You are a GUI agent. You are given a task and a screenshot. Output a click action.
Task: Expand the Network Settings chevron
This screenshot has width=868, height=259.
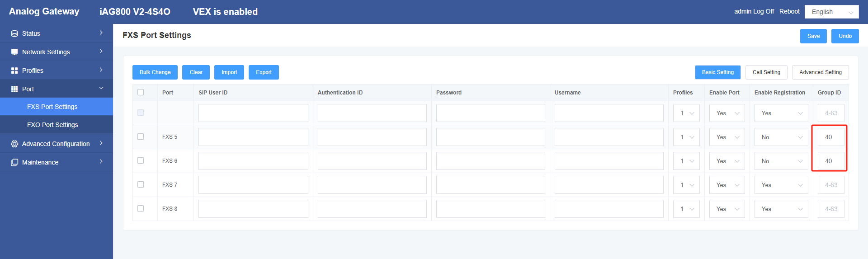(101, 52)
